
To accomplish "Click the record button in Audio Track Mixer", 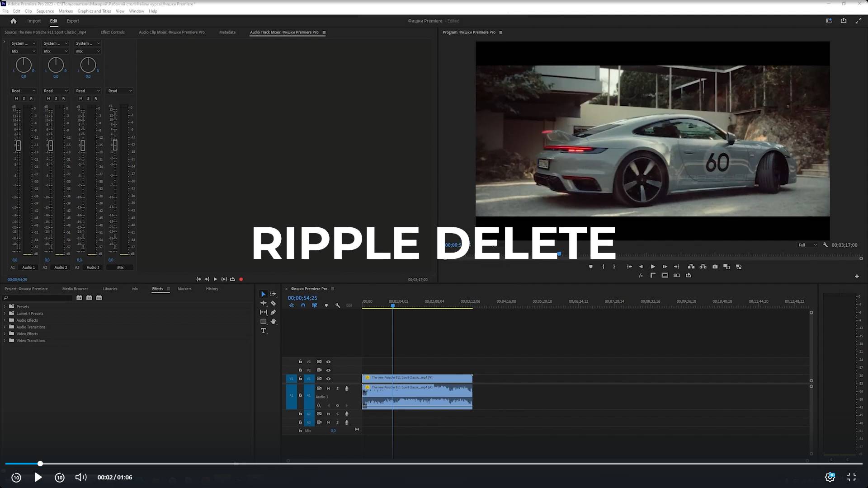I will [241, 279].
